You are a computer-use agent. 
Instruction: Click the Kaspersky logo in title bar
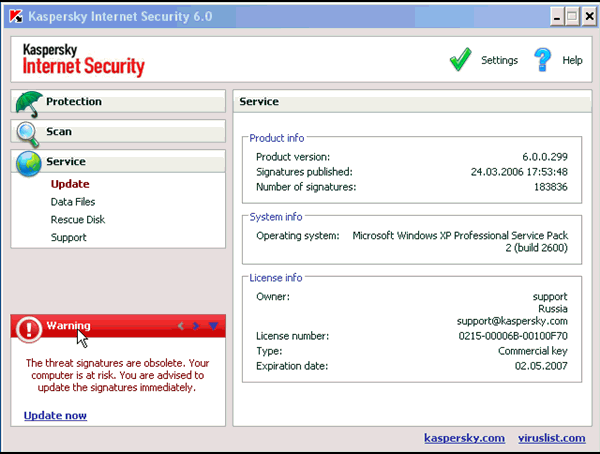point(16,16)
